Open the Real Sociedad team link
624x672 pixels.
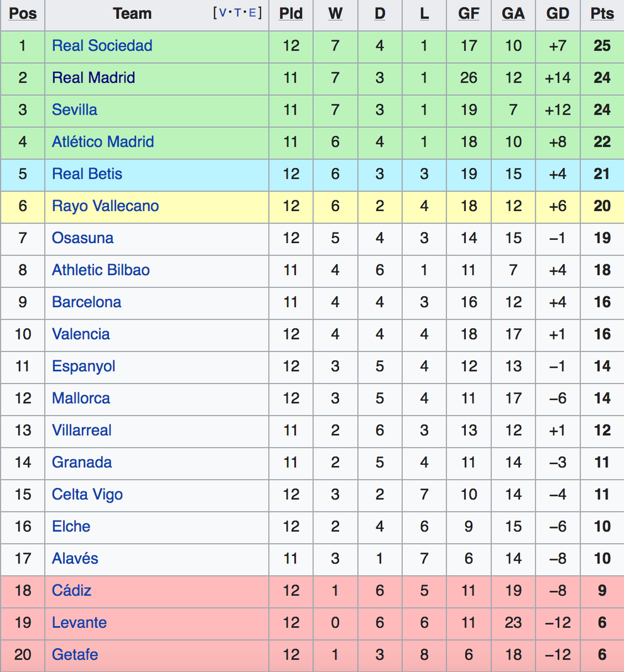tap(102, 45)
